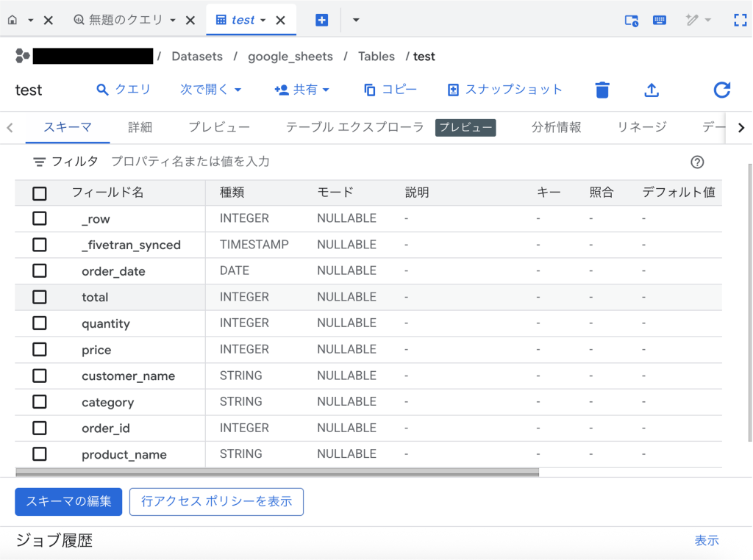Switch to the 詳細 tab
The height and width of the screenshot is (560, 753).
(140, 126)
